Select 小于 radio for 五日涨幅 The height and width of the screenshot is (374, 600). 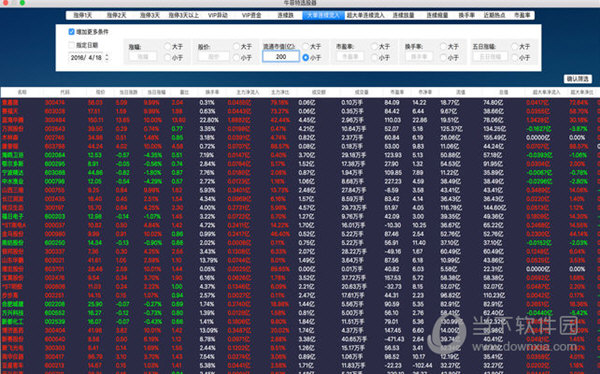click(515, 57)
